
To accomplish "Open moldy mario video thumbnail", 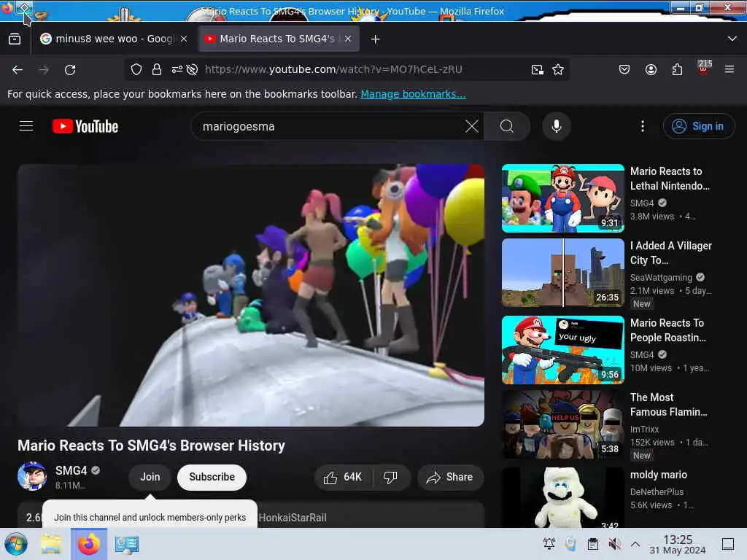I will pyautogui.click(x=563, y=497).
